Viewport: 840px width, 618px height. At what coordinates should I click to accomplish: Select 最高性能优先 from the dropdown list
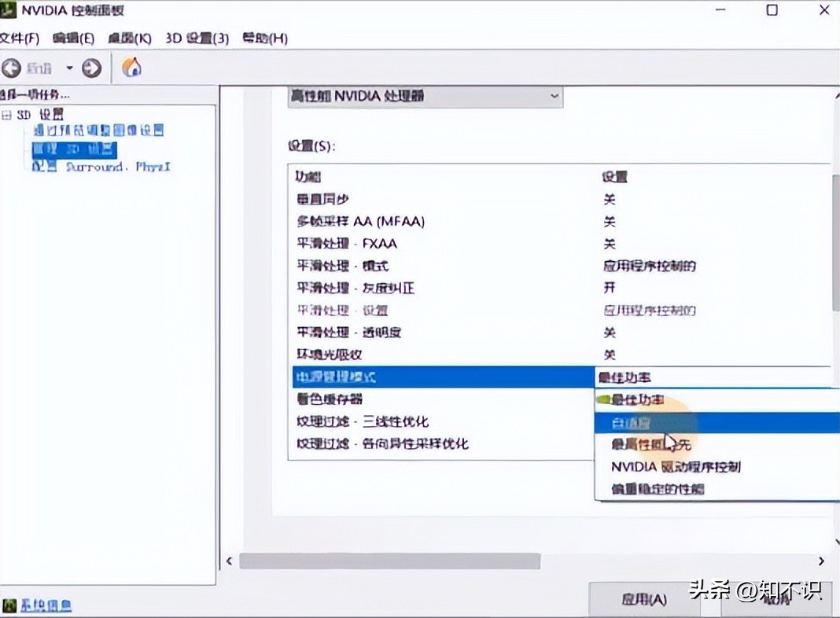click(x=650, y=444)
